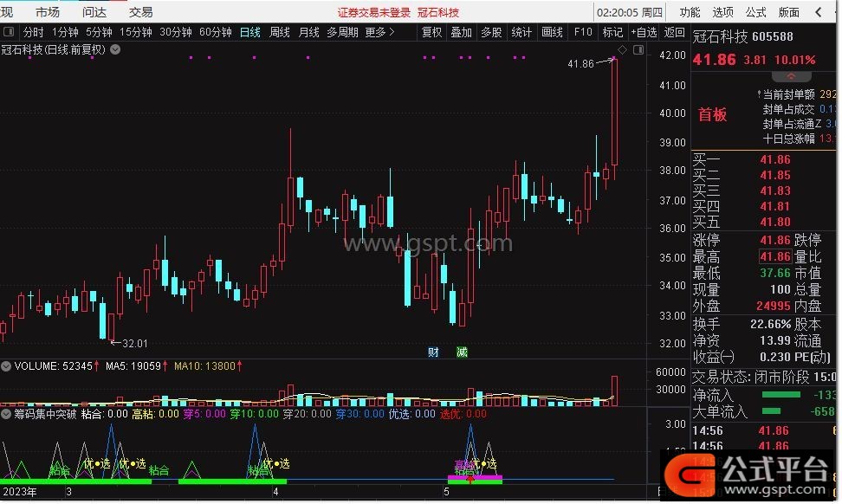The image size is (842, 504).
Task: Open the 市场 menu
Action: point(48,12)
